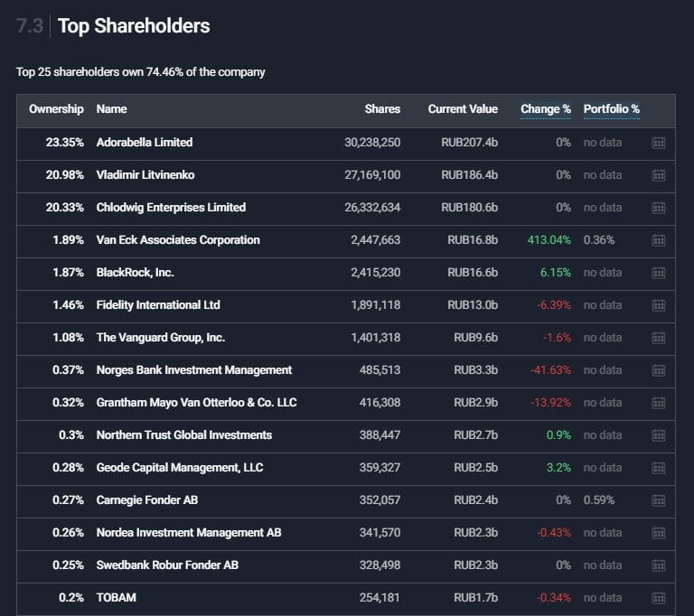Select the Adorabella Limited name
This screenshot has width=694, height=616.
[x=145, y=143]
